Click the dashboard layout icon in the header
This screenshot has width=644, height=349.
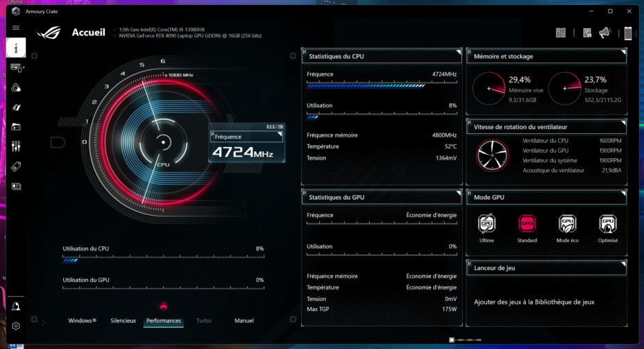[x=561, y=33]
